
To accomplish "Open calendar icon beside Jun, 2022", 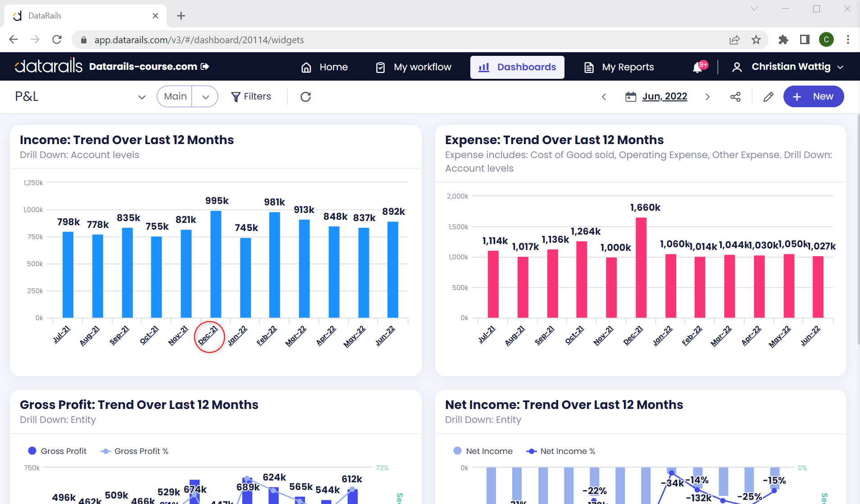I will click(631, 96).
